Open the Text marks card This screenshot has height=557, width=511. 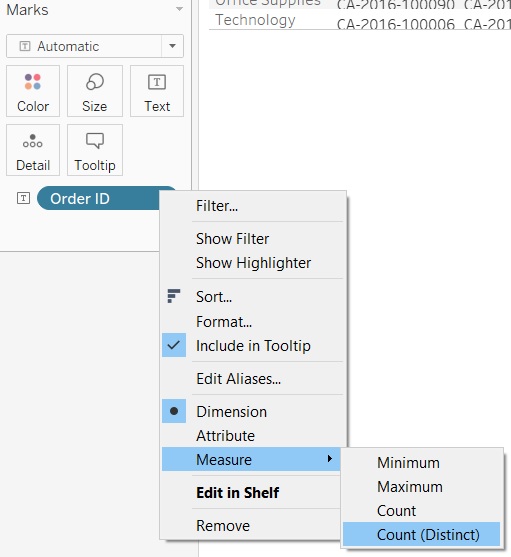(157, 91)
